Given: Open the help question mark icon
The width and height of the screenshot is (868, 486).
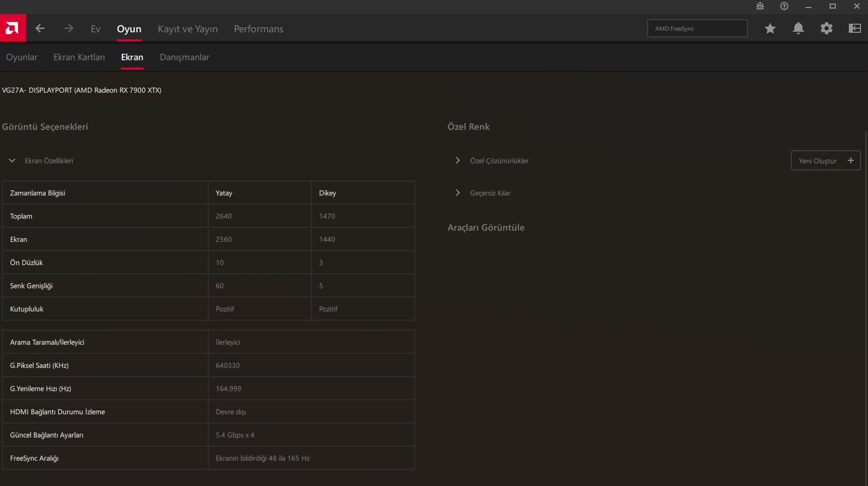Looking at the screenshot, I should (784, 6).
